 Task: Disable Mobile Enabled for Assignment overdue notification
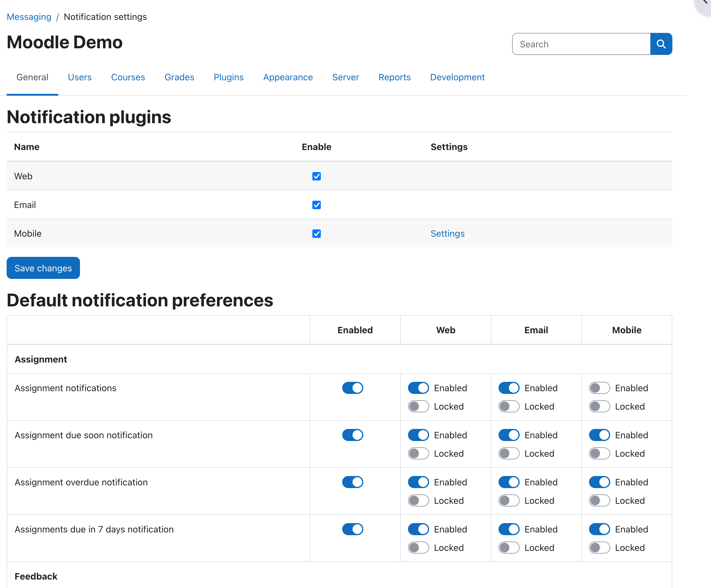pos(600,482)
